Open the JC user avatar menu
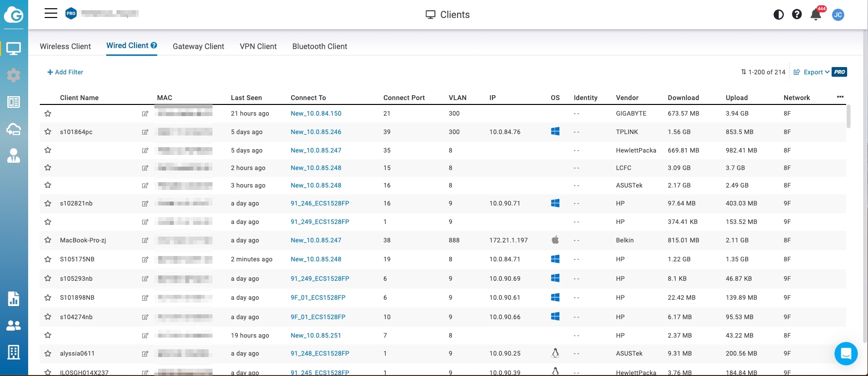 838,15
